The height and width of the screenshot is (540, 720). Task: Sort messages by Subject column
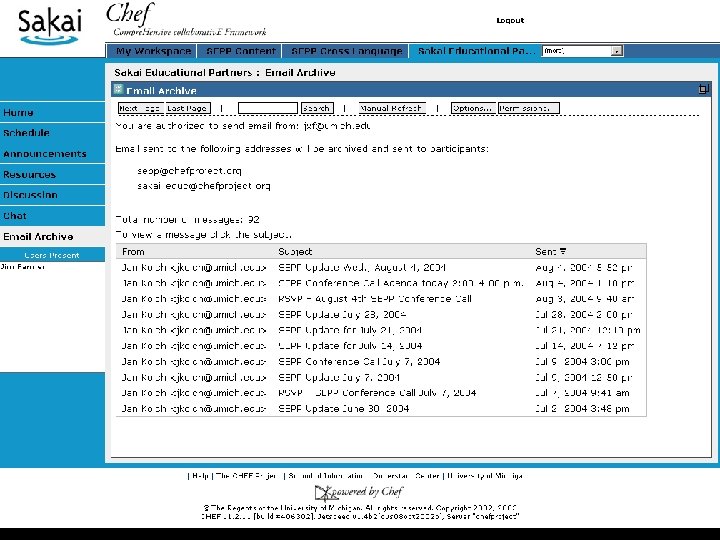point(295,252)
